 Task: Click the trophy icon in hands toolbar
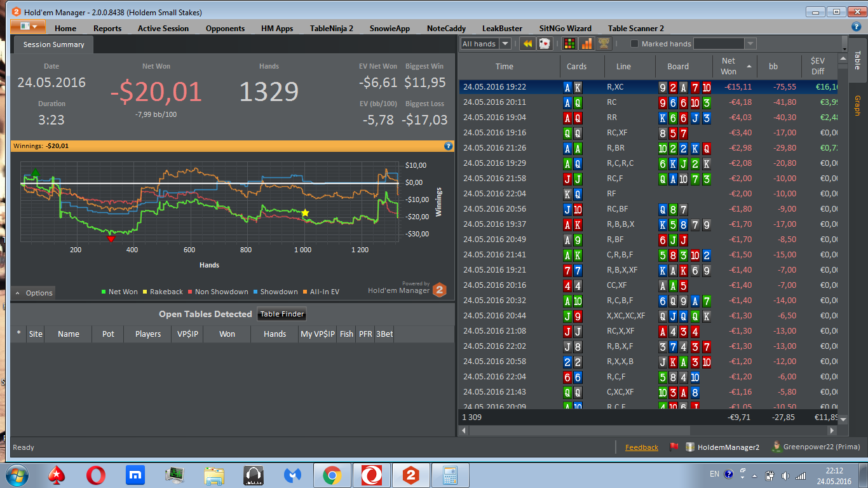point(604,44)
